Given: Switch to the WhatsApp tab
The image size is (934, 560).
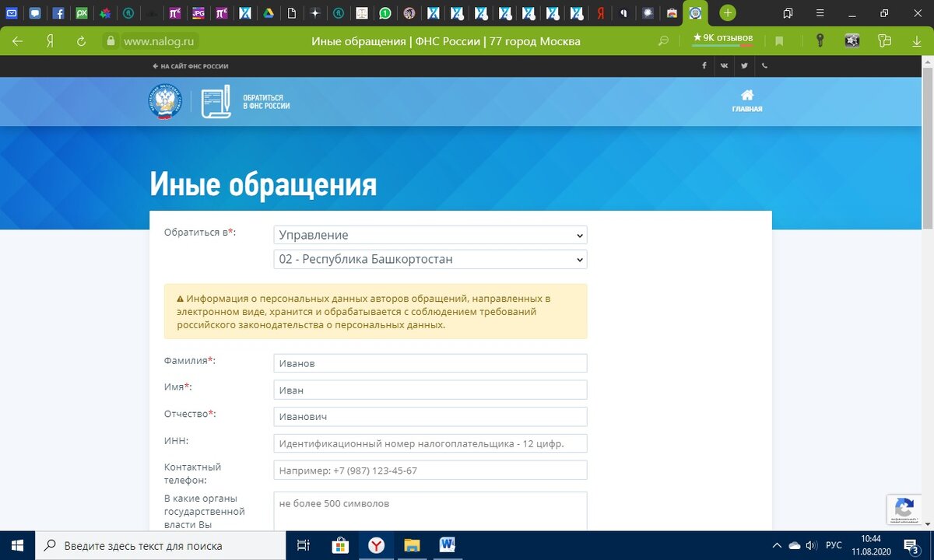Looking at the screenshot, I should tap(384, 13).
